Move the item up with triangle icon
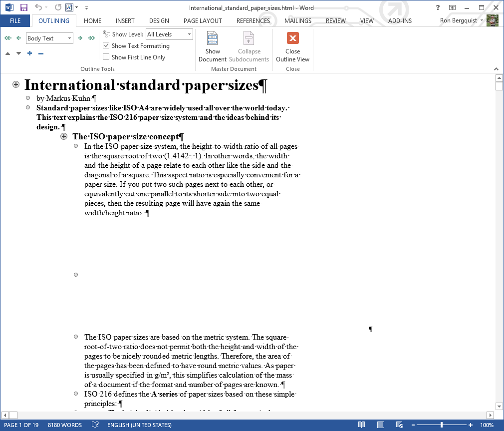This screenshot has height=431, width=504. coord(7,53)
